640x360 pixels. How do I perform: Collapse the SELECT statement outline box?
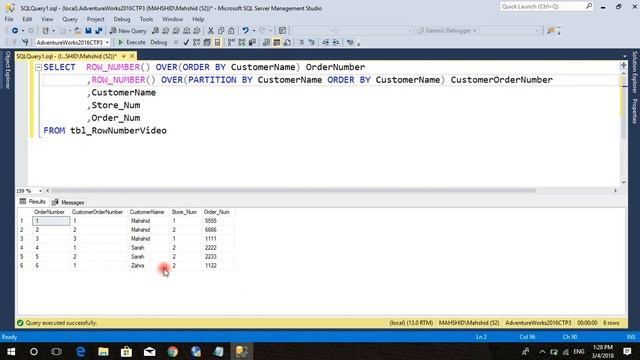click(38, 67)
